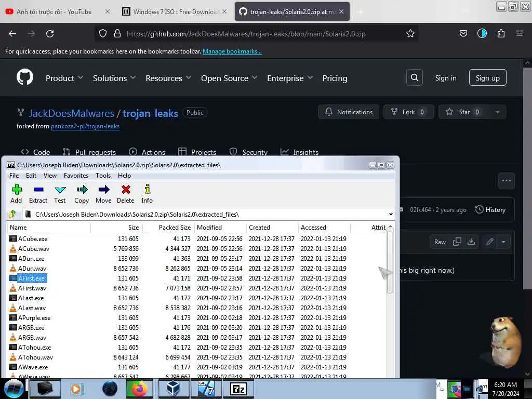Bookmark this page with the star icon
Image resolution: width=532 pixels, height=399 pixels.
(x=410, y=34)
